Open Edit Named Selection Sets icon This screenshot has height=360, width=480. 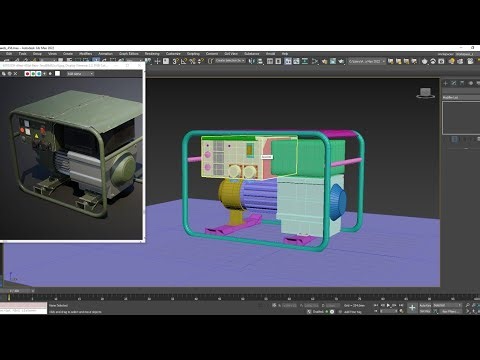tap(211, 61)
